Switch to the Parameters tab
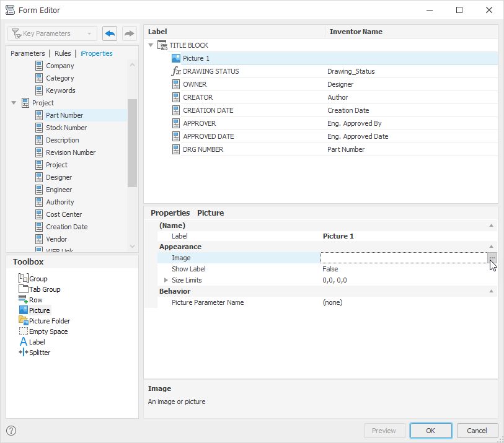 28,53
